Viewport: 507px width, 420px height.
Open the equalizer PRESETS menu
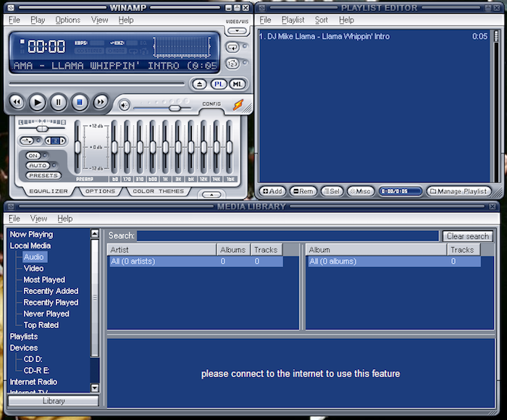coord(43,175)
